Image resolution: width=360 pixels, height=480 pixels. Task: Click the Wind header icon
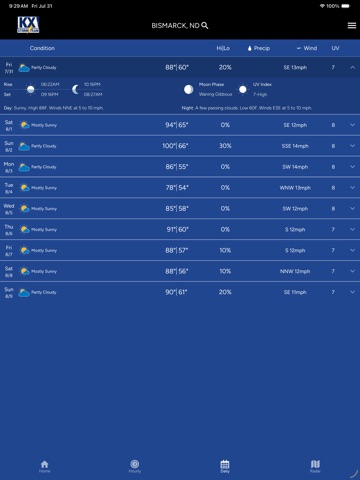click(299, 48)
